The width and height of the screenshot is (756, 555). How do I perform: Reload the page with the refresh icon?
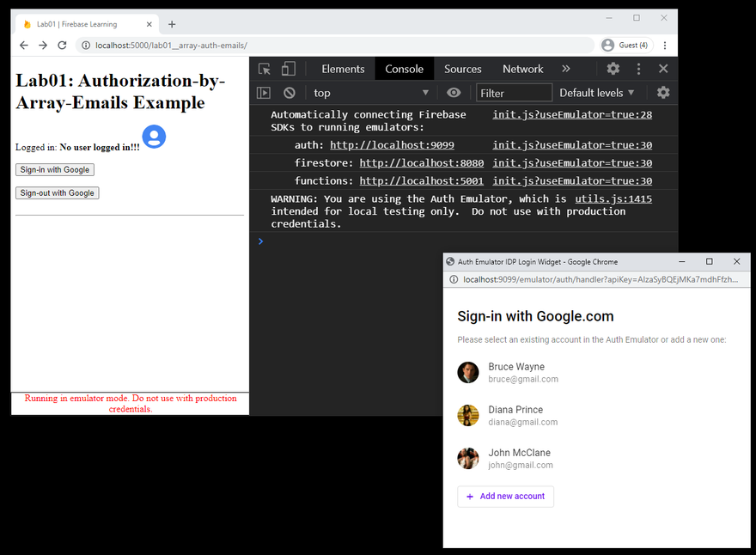point(62,46)
